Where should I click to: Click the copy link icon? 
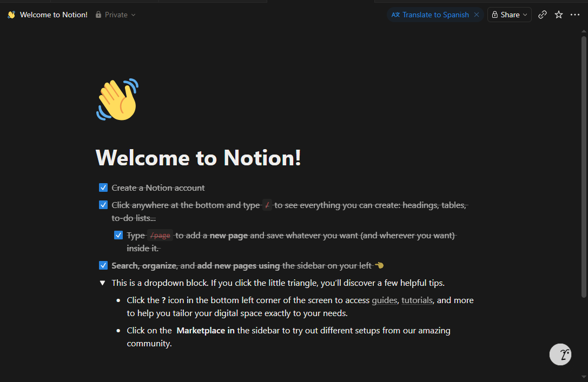point(542,15)
